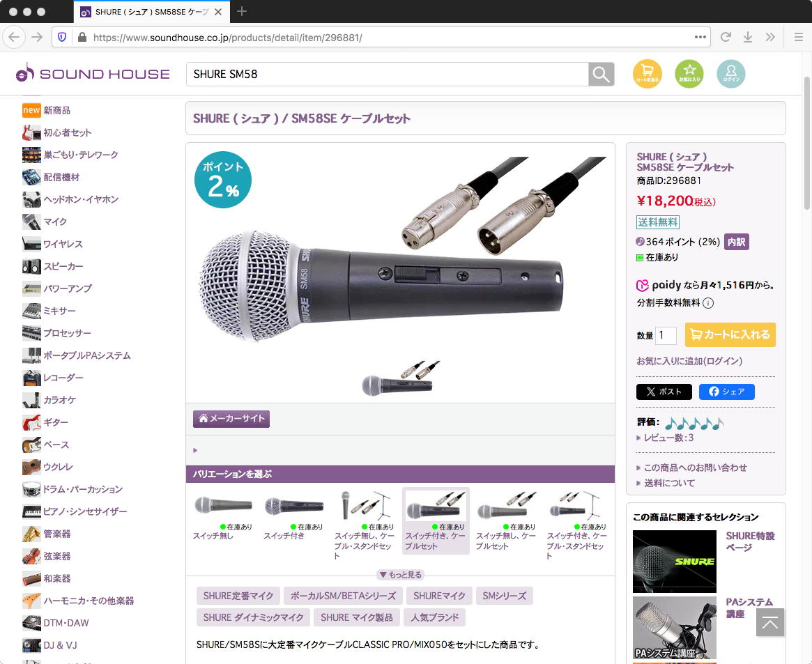The image size is (812, 664).
Task: Expand もっと見る variations
Action: (x=400, y=574)
